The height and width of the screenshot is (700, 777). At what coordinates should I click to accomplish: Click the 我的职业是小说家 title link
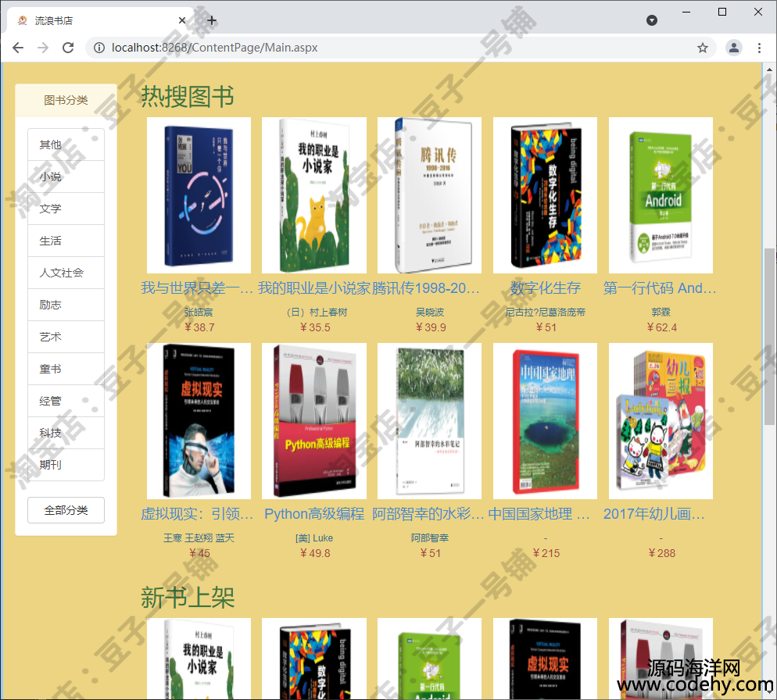point(314,287)
